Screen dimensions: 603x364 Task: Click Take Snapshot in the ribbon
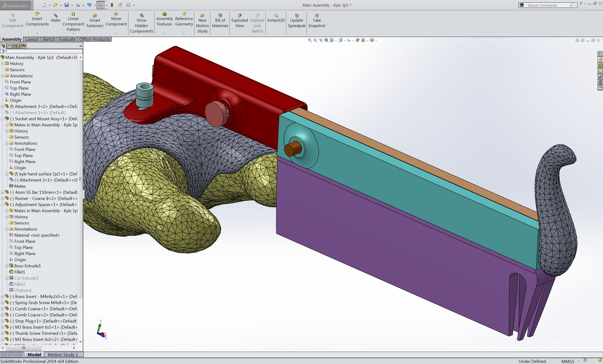pyautogui.click(x=316, y=21)
